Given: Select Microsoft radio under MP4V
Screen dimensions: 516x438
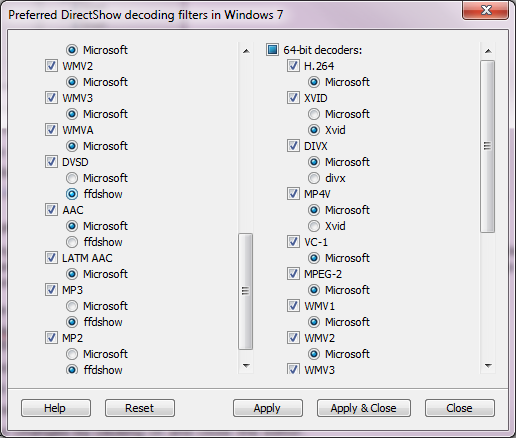Looking at the screenshot, I should [x=314, y=210].
